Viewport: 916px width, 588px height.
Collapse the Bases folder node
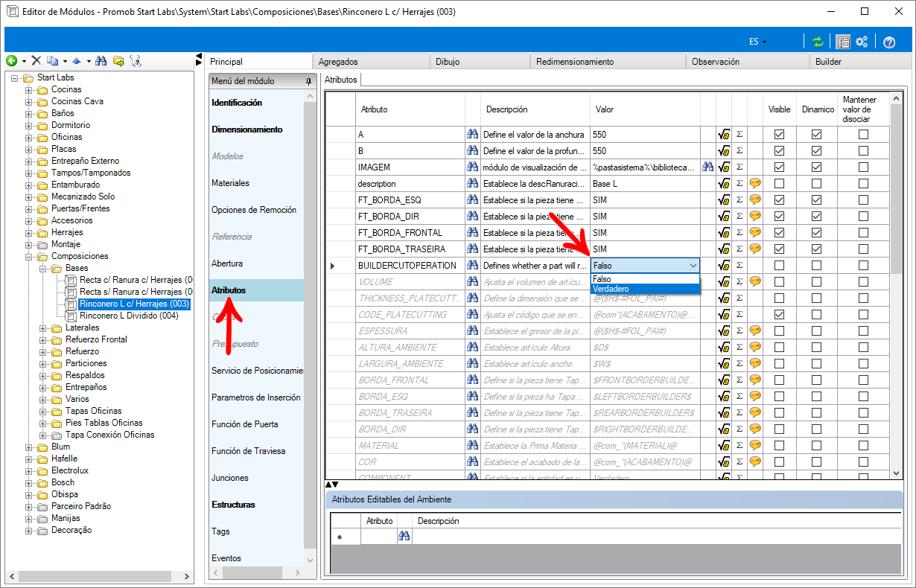[43, 268]
